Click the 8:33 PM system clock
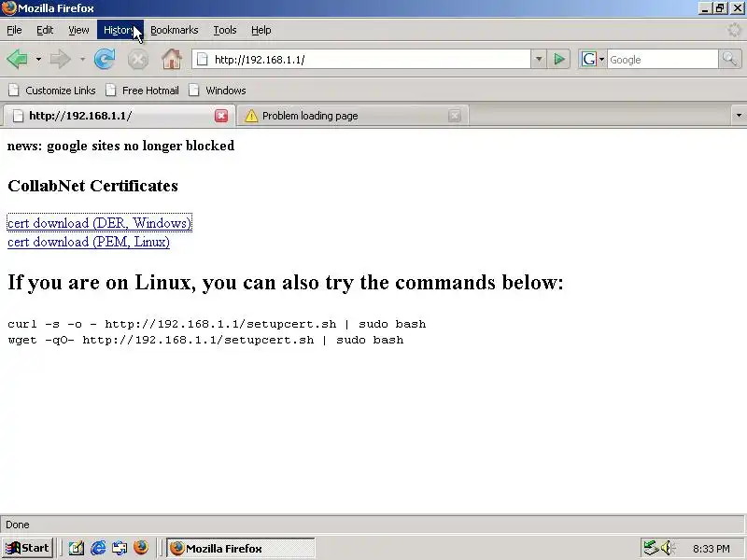 coord(712,549)
